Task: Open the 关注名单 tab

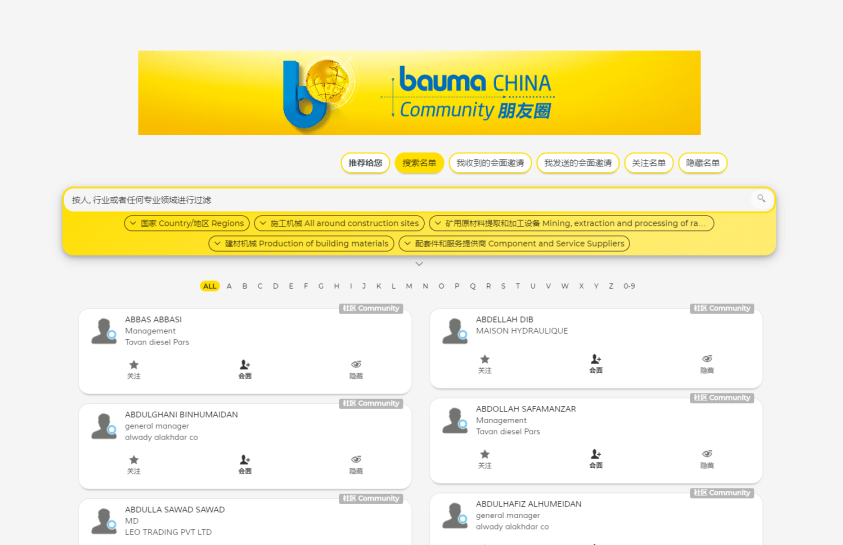Action: point(649,163)
